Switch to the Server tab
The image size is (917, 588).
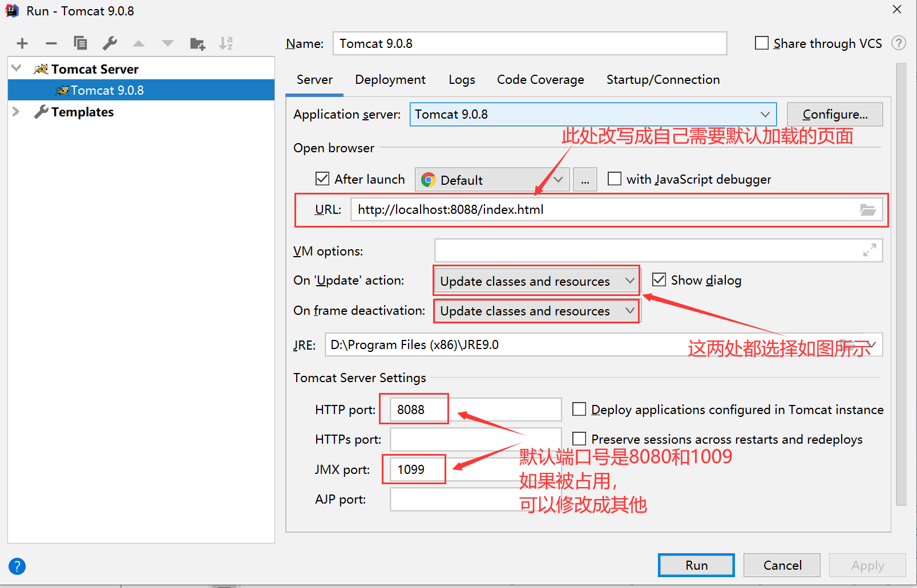pyautogui.click(x=314, y=80)
